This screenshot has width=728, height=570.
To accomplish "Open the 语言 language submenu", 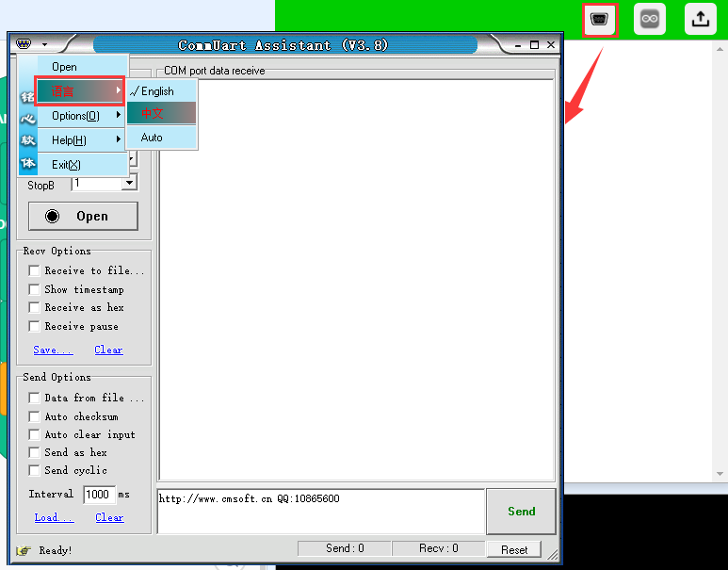I will [80, 91].
